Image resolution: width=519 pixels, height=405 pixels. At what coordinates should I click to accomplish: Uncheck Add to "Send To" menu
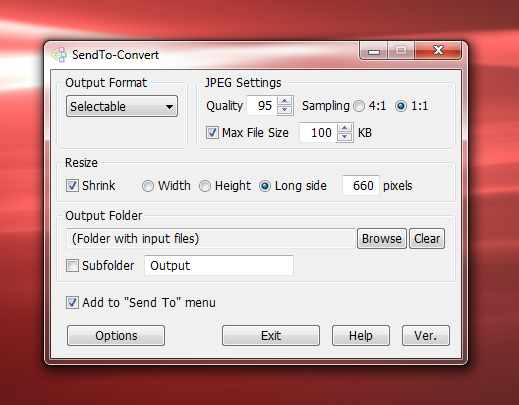(x=72, y=303)
